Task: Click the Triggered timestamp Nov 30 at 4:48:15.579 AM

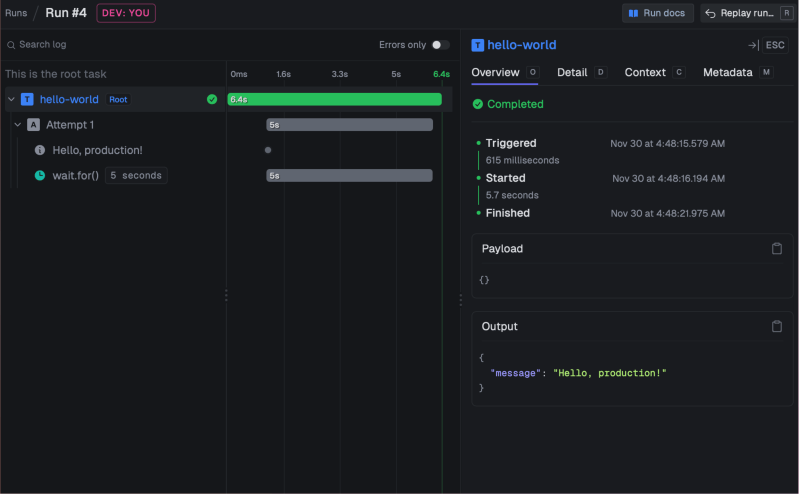Action: tap(668, 144)
